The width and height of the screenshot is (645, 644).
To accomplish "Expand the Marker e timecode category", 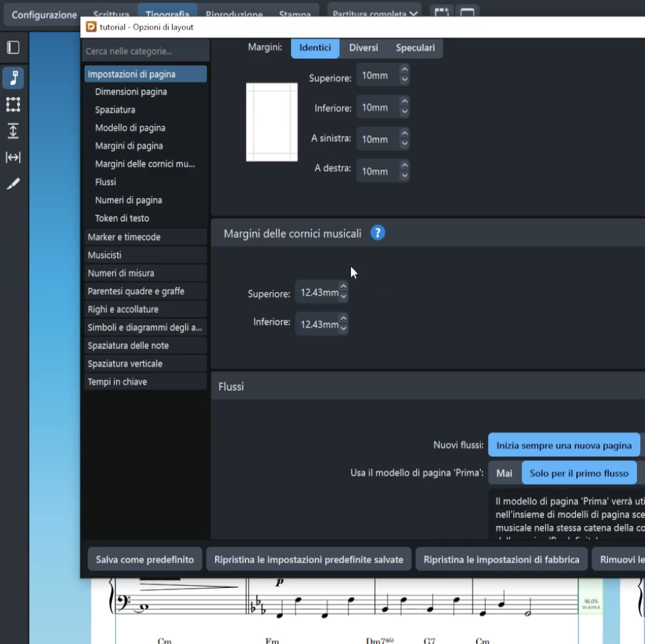I will click(145, 237).
